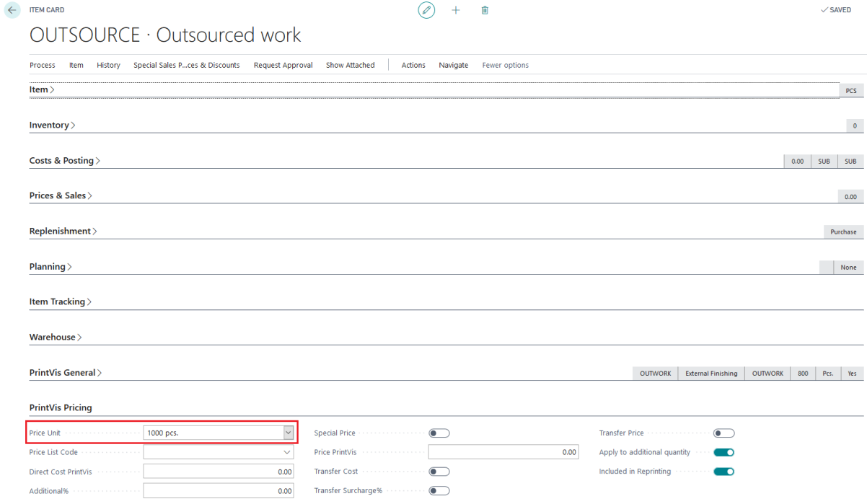Click the back arrow icon
This screenshot has width=867, height=504.
pyautogui.click(x=12, y=11)
